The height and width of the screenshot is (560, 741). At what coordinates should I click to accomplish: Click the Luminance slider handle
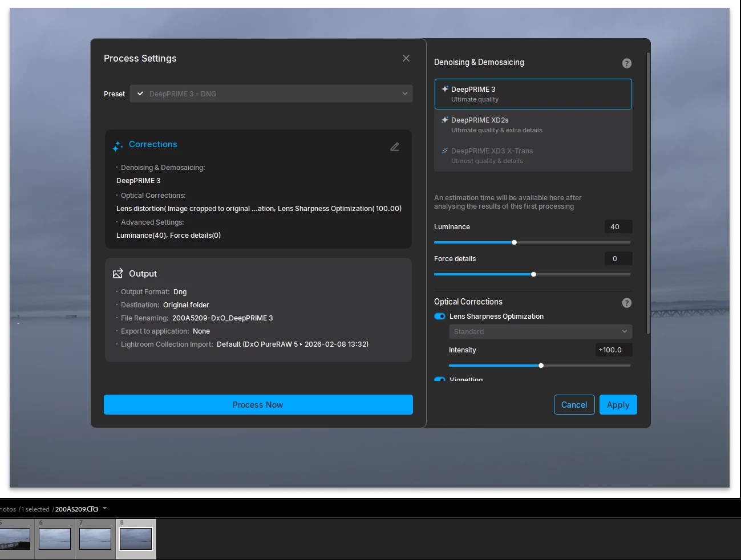514,242
